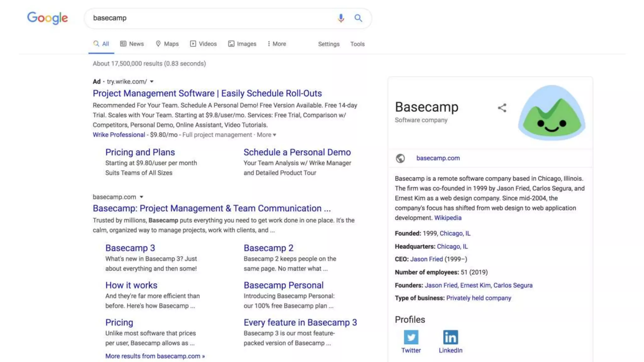The height and width of the screenshot is (362, 644).
Task: Click into the basecamp search field
Action: [208, 18]
